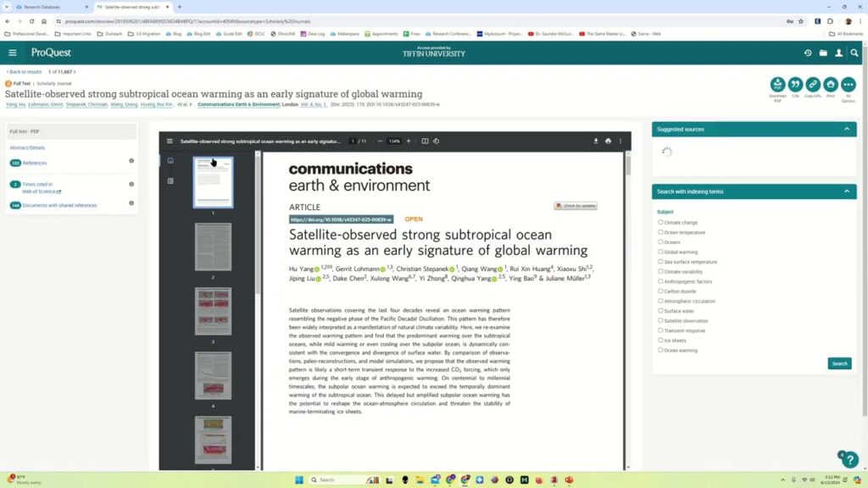This screenshot has height=488, width=868.
Task: Open the Abstract/Details view
Action: tap(27, 147)
